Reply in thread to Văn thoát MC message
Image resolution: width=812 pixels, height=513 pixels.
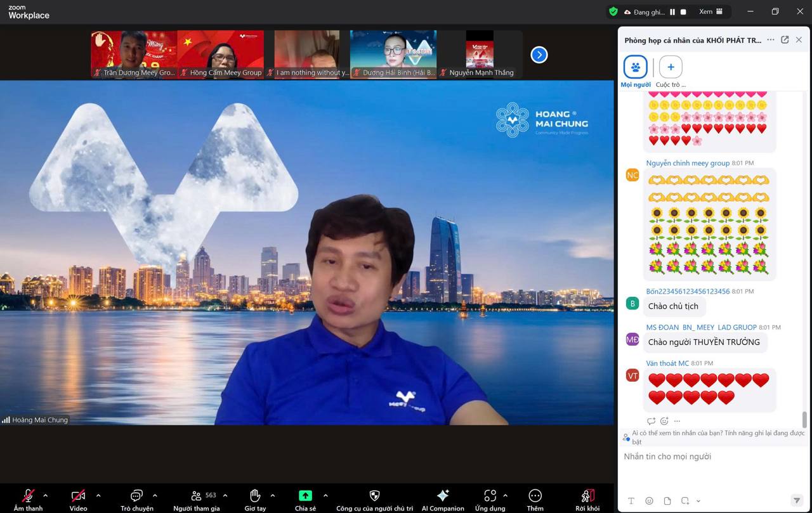651,421
